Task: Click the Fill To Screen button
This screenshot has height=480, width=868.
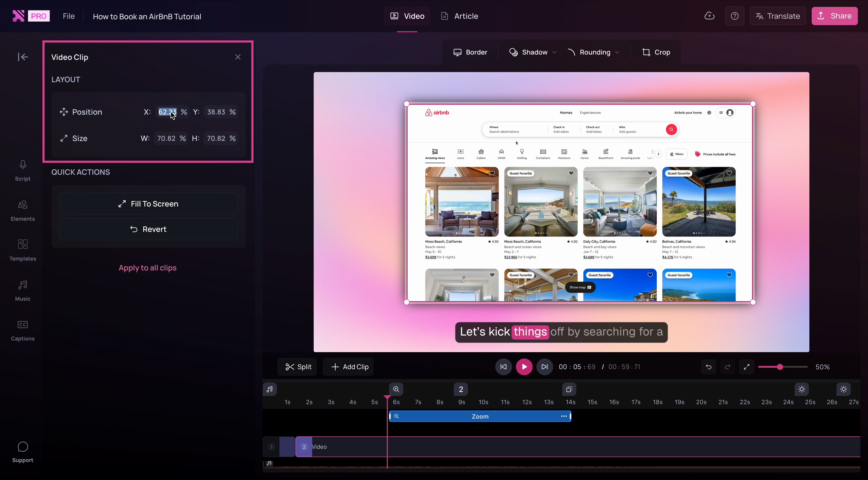Action: point(148,203)
